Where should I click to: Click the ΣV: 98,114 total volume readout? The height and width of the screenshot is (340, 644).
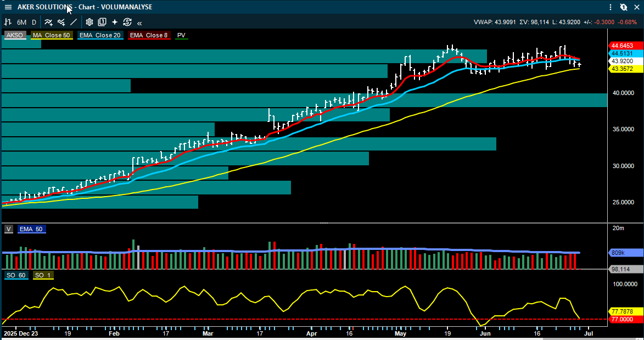coord(534,22)
